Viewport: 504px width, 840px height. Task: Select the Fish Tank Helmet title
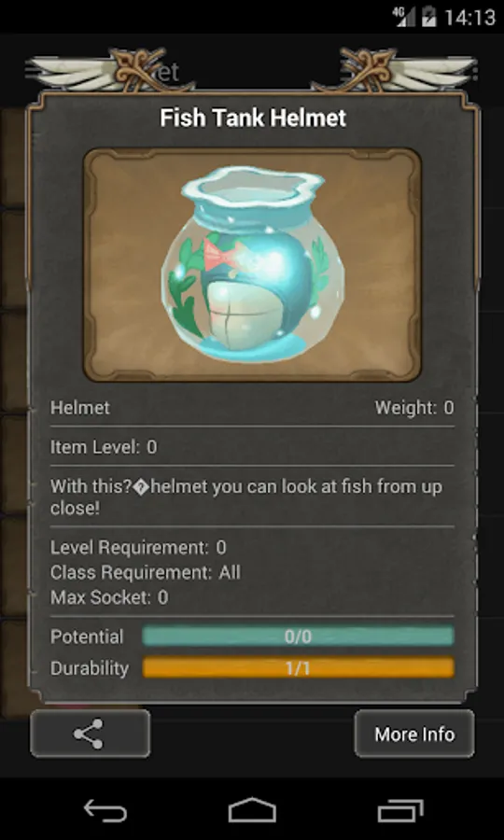253,119
